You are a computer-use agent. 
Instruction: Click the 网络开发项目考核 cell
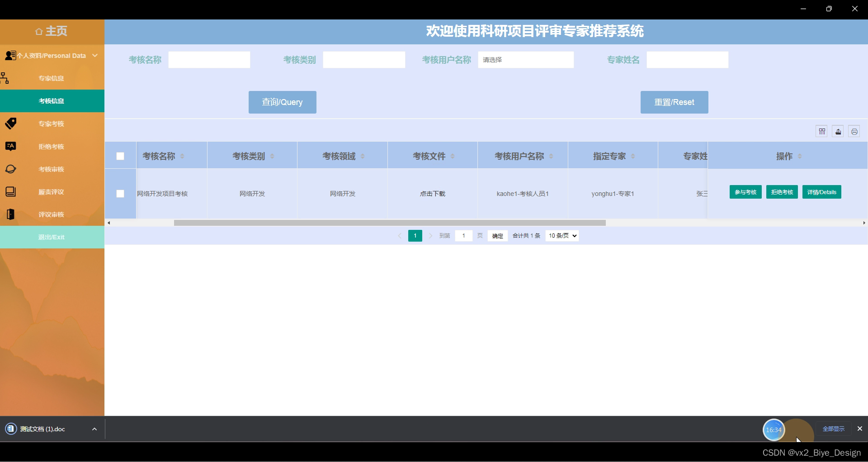point(162,194)
